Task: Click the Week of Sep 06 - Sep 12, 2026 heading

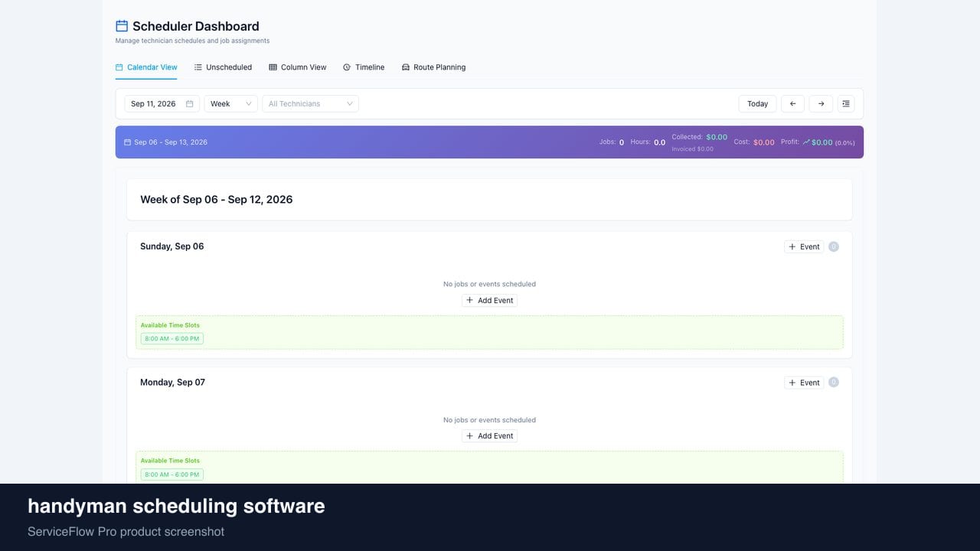Action: 217,200
